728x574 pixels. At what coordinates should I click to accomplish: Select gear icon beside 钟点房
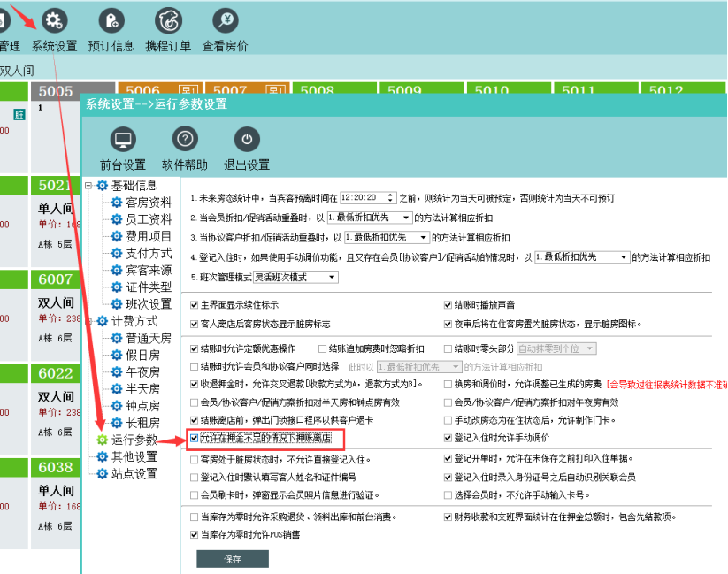click(117, 406)
